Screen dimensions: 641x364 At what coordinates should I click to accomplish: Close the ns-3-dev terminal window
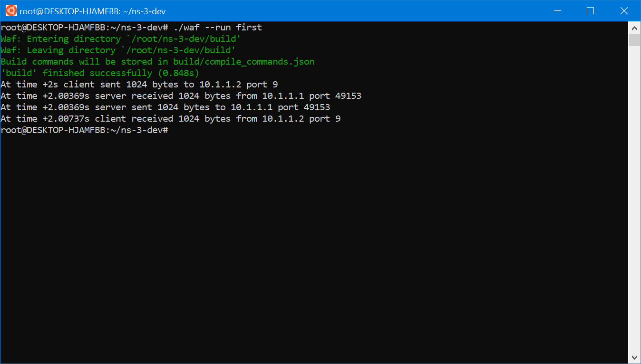624,10
